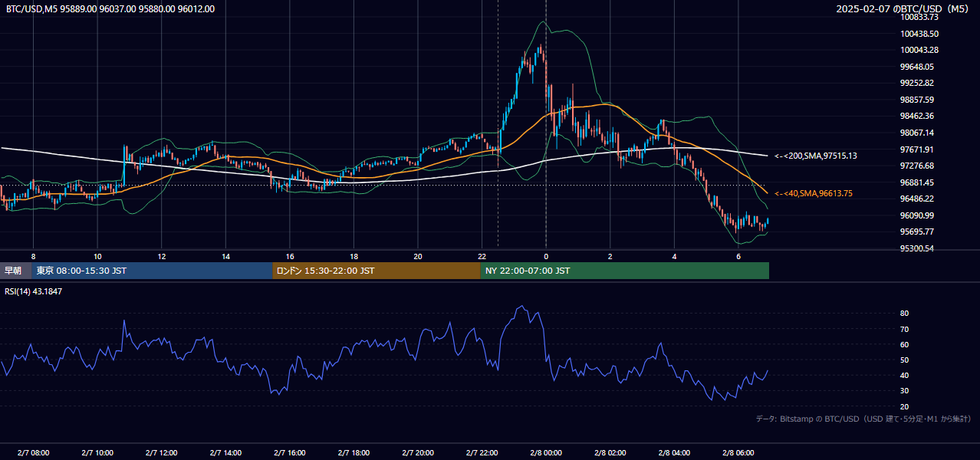Click the price axis value 100043.28
The width and height of the screenshot is (980, 460).
920,50
